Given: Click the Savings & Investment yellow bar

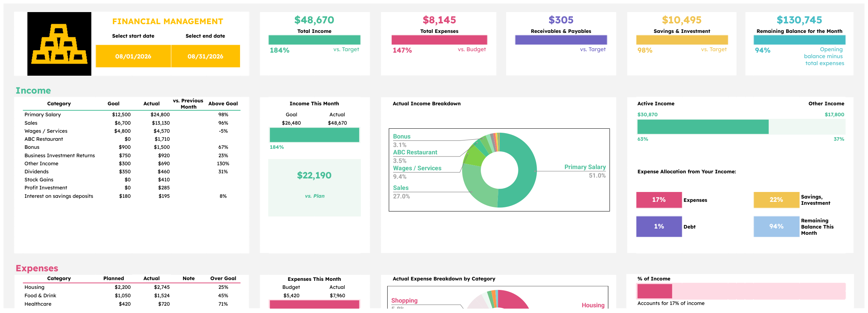Looking at the screenshot, I should coord(682,40).
